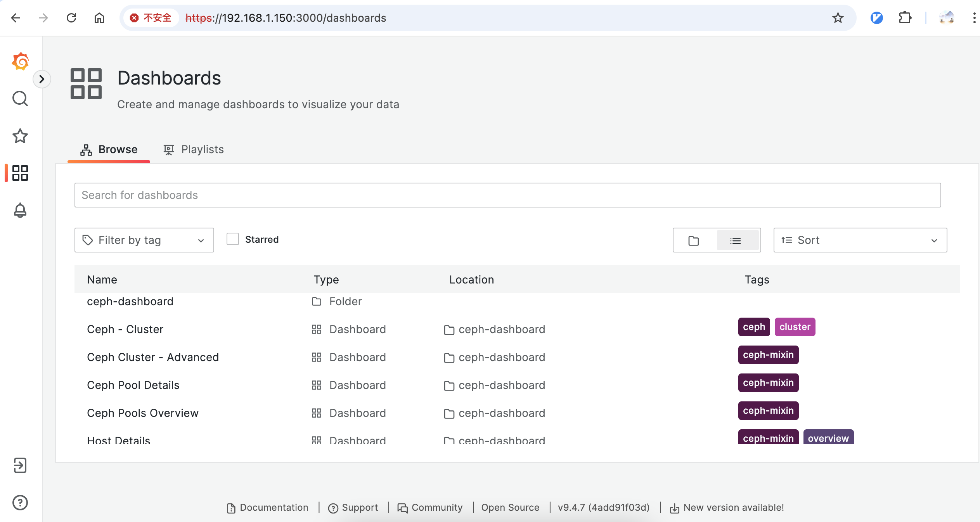The width and height of the screenshot is (980, 522).
Task: Switch to folder view layout
Action: point(694,240)
